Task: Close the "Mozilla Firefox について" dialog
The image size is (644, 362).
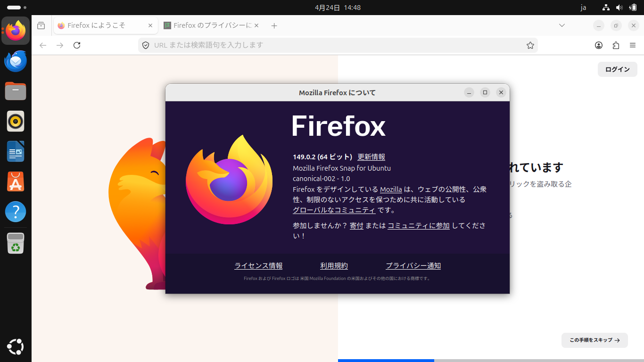Action: pyautogui.click(x=501, y=92)
